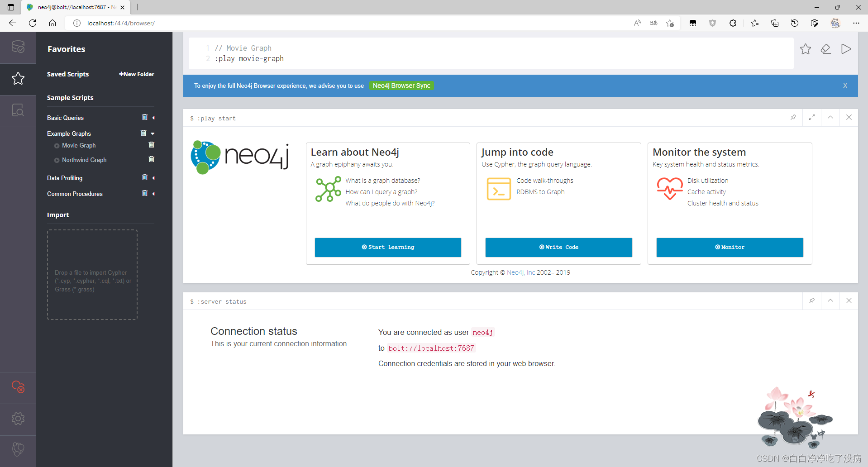The image size is (868, 467).
Task: Open a new browser tab
Action: 138,7
